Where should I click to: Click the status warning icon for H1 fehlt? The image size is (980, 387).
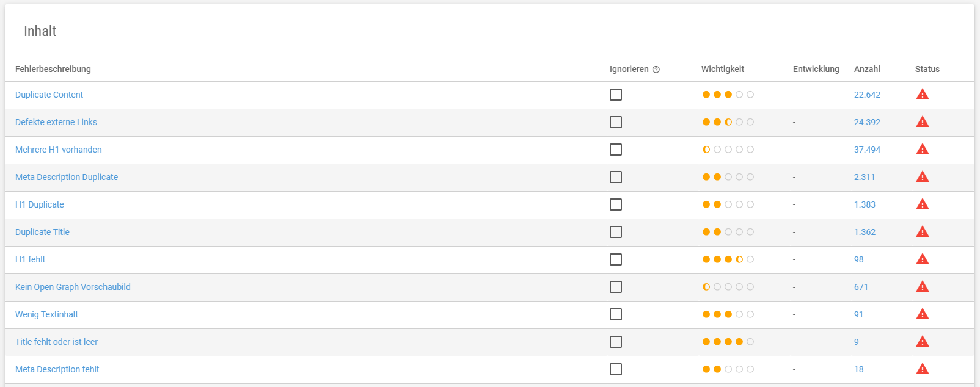click(923, 259)
